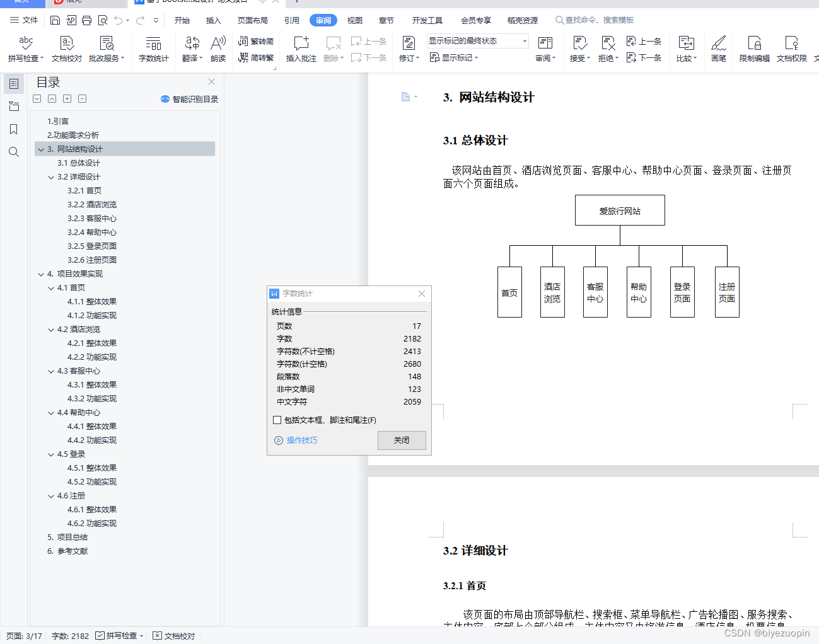The image size is (819, 644).
Task: Click the 页面: 3/17 status bar entry
Action: tap(25, 636)
